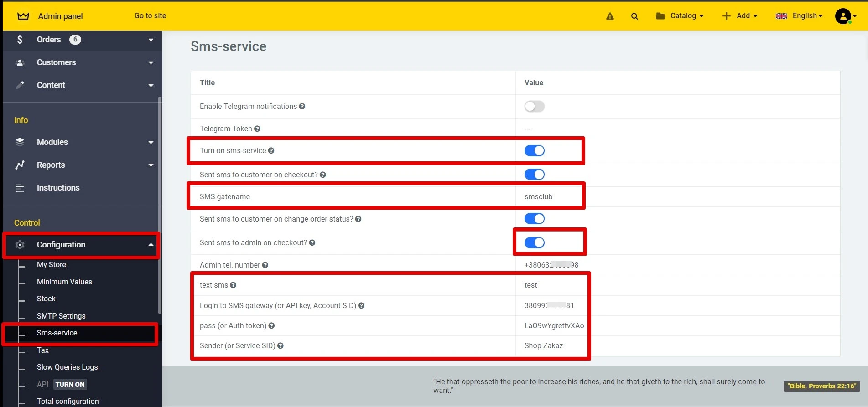The height and width of the screenshot is (407, 868).
Task: Open the English language dropdown
Action: [799, 16]
